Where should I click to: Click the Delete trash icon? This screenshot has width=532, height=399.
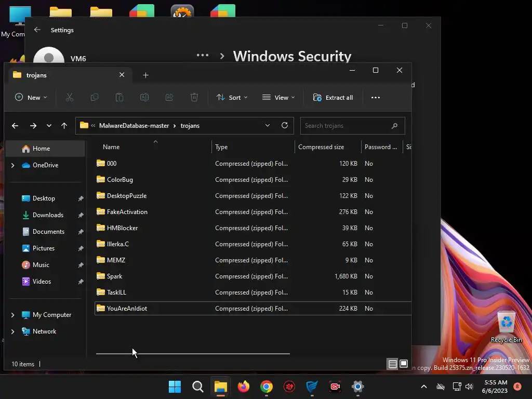[194, 97]
